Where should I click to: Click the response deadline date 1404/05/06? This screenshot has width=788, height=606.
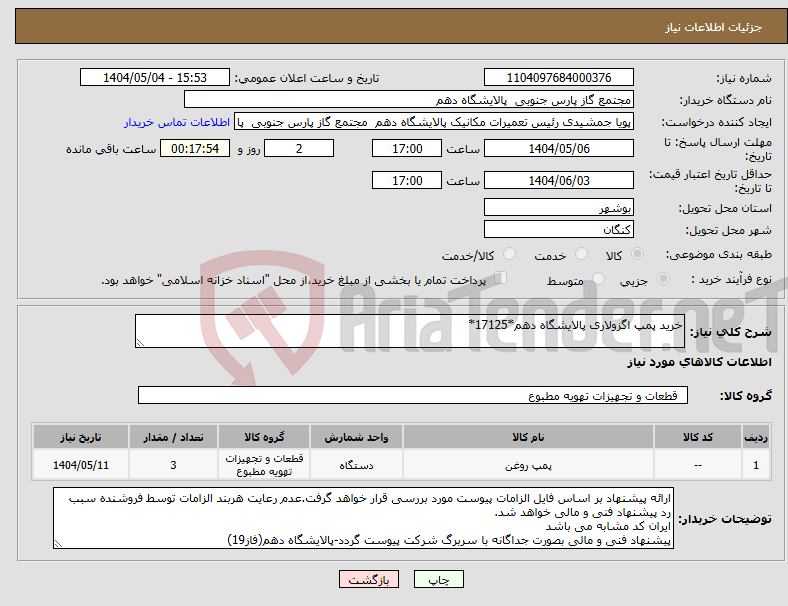(x=558, y=148)
